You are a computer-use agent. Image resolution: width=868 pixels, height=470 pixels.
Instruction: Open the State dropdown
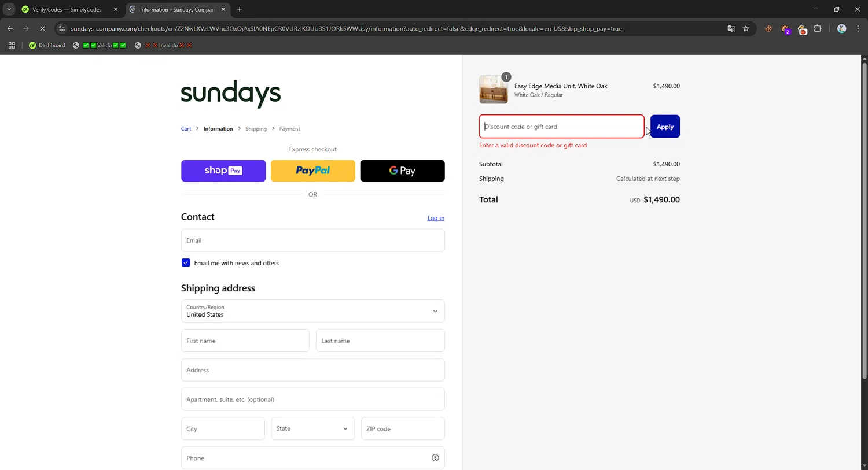point(313,428)
